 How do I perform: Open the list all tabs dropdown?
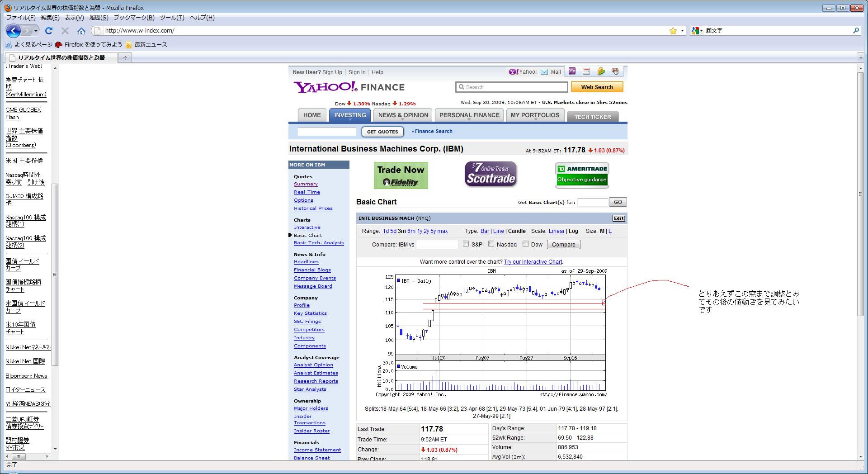click(x=860, y=57)
